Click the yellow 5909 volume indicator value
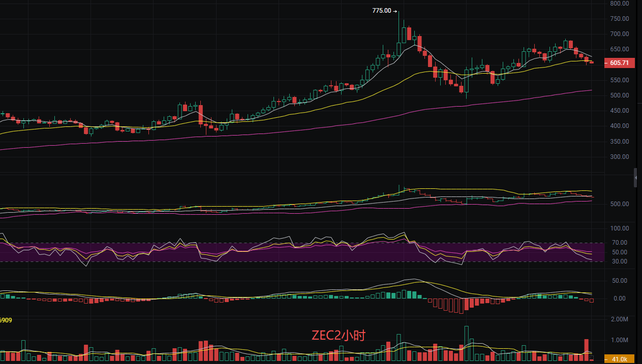 [6, 320]
